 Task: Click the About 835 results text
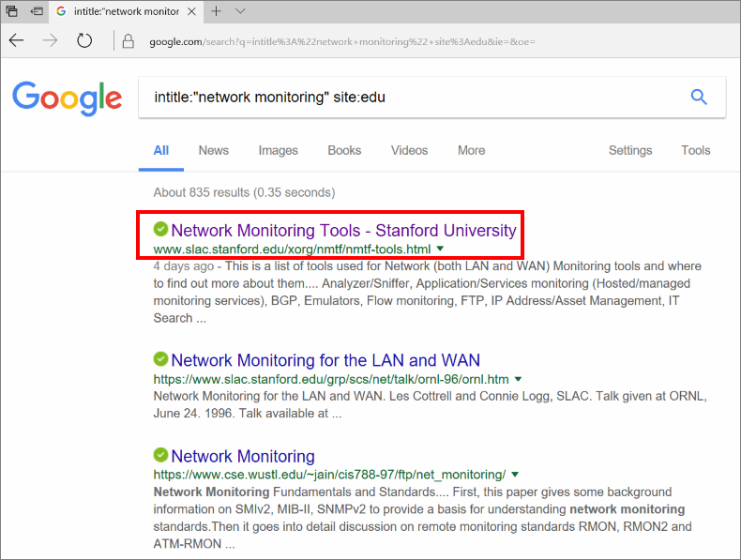click(x=244, y=192)
